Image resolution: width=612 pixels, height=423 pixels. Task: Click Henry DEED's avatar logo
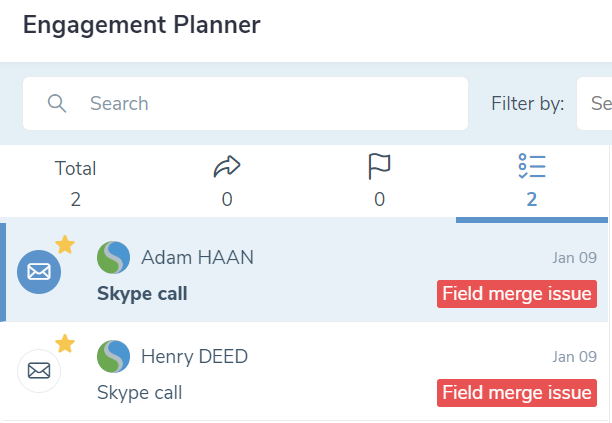(114, 356)
